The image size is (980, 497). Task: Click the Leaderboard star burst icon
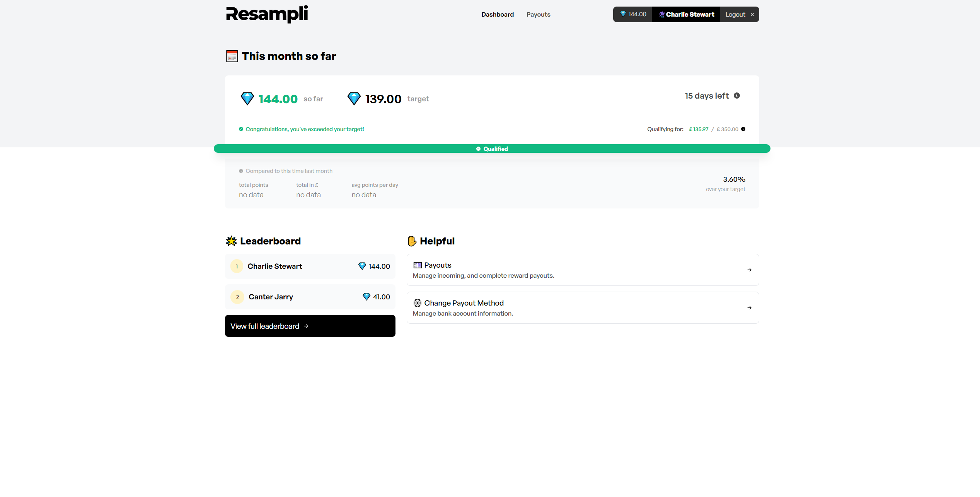pyautogui.click(x=231, y=241)
